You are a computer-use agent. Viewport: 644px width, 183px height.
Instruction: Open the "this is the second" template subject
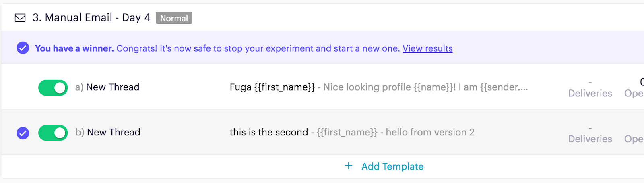268,132
